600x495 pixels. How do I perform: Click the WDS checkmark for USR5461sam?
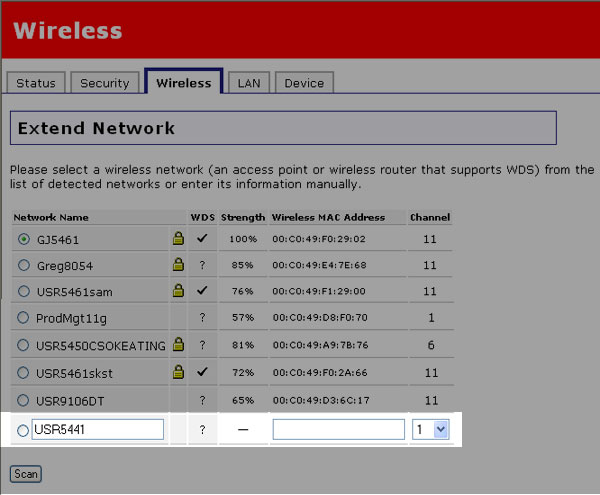[x=202, y=290]
